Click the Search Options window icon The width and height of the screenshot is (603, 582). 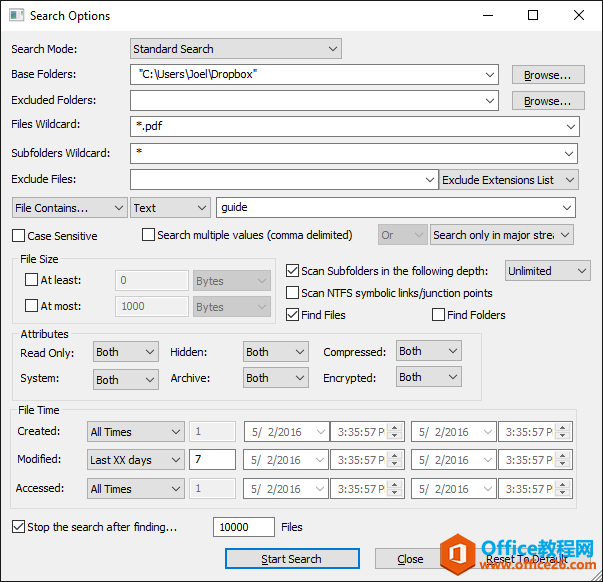[17, 15]
